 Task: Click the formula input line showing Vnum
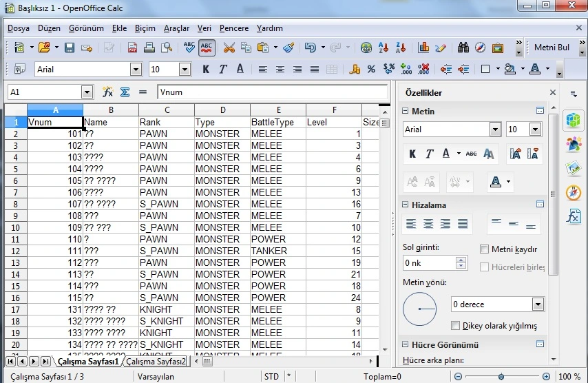tap(272, 92)
